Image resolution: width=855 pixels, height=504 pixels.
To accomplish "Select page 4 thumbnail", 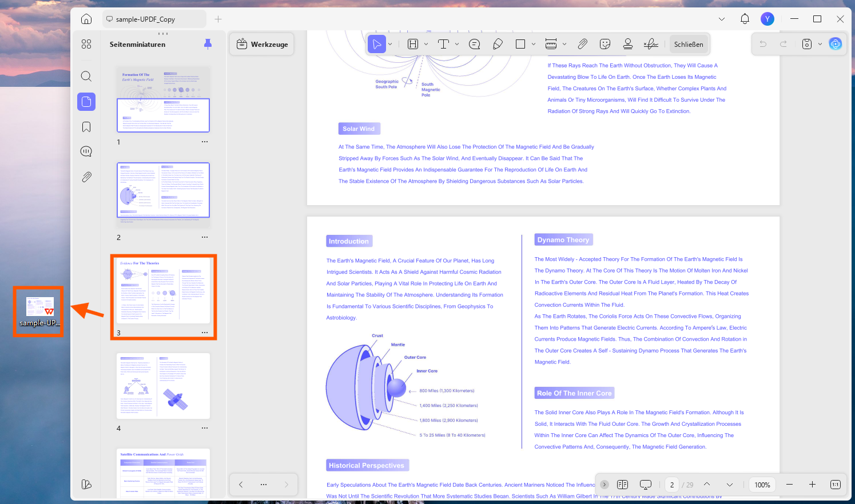I will (163, 386).
